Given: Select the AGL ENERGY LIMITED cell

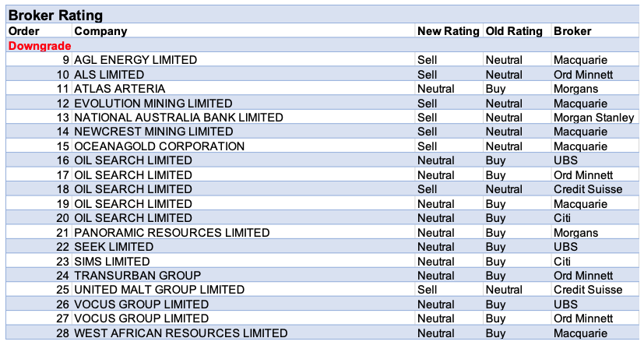Looking at the screenshot, I should pyautogui.click(x=135, y=60).
